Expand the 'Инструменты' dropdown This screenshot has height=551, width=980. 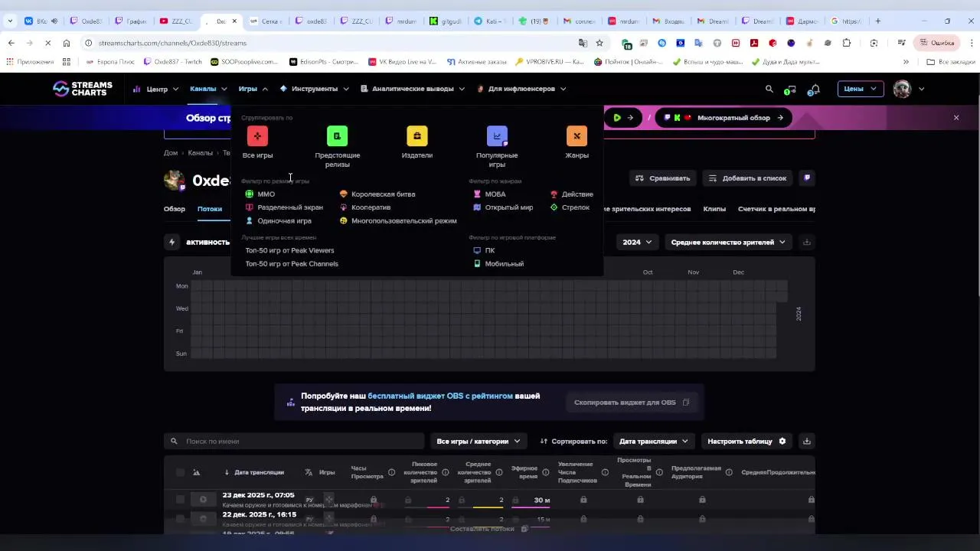coord(315,89)
